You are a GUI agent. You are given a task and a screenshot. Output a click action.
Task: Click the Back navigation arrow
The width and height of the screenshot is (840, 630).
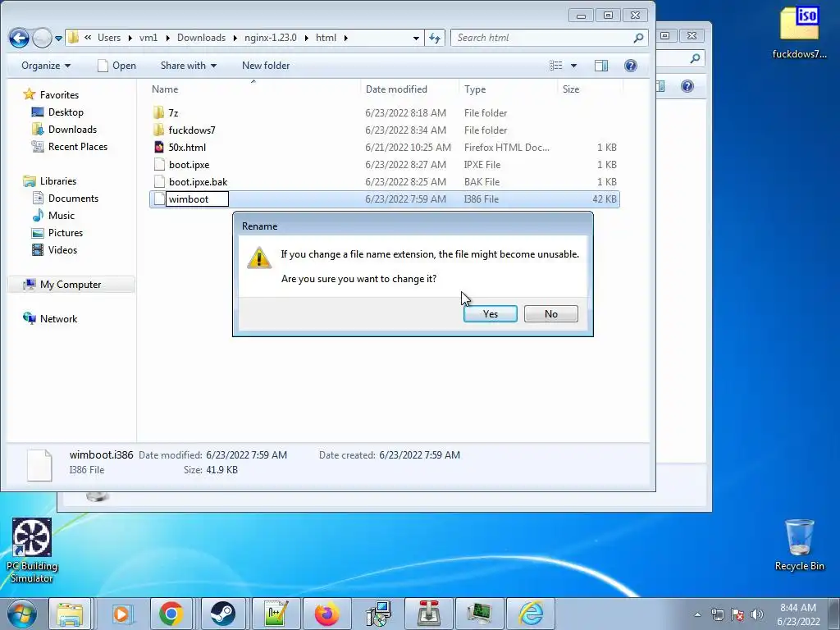click(x=20, y=38)
